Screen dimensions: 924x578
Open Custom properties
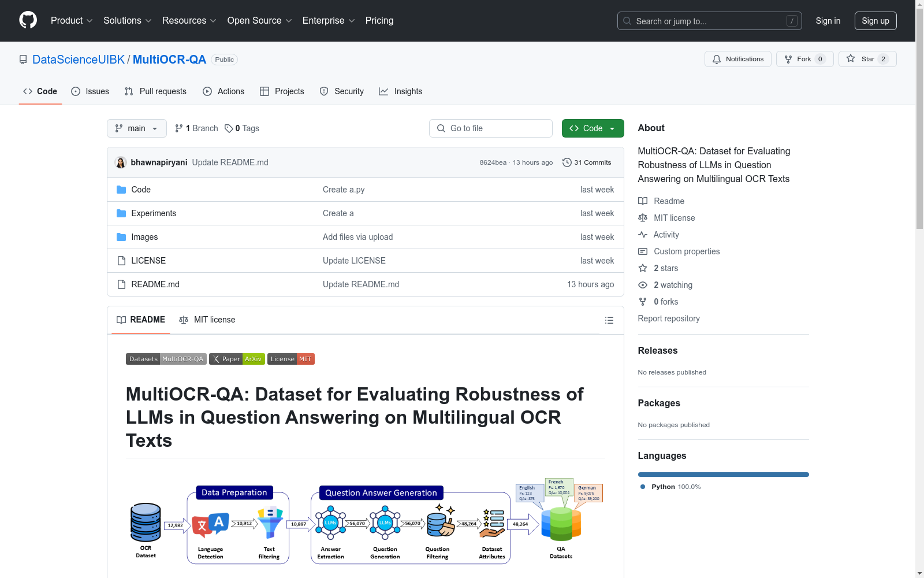click(679, 251)
